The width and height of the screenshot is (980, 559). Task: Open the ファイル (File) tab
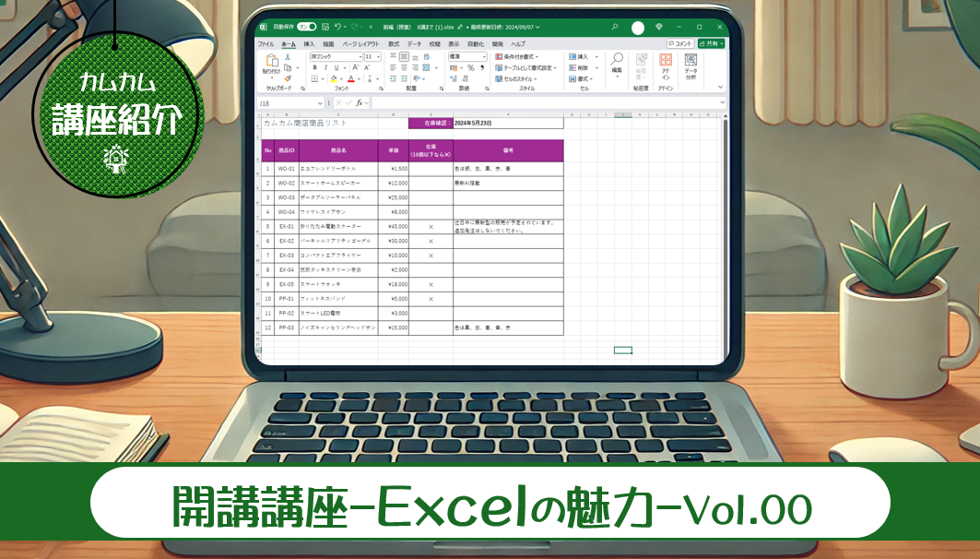[x=266, y=44]
